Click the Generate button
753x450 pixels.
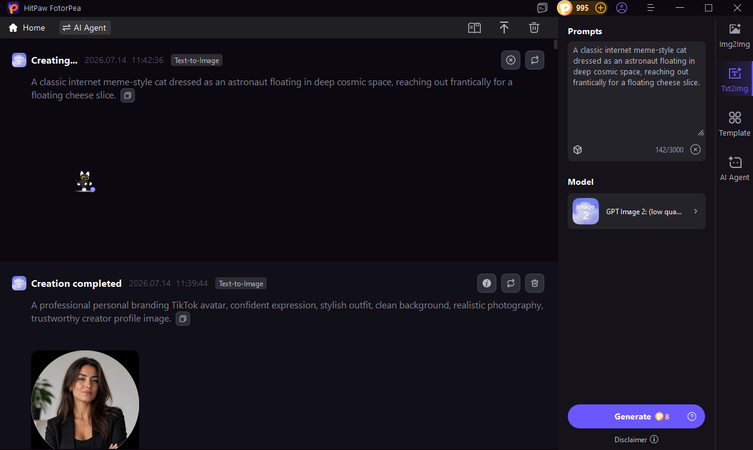pyautogui.click(x=636, y=416)
